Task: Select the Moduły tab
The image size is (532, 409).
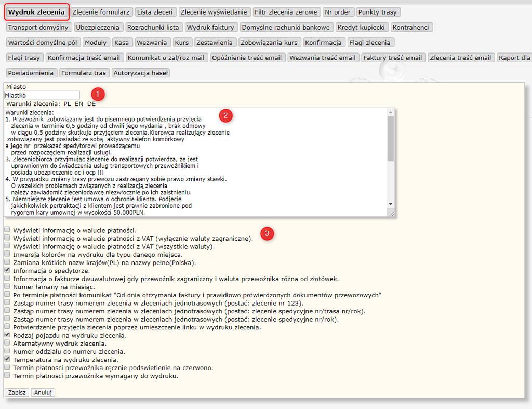Action: tap(96, 43)
